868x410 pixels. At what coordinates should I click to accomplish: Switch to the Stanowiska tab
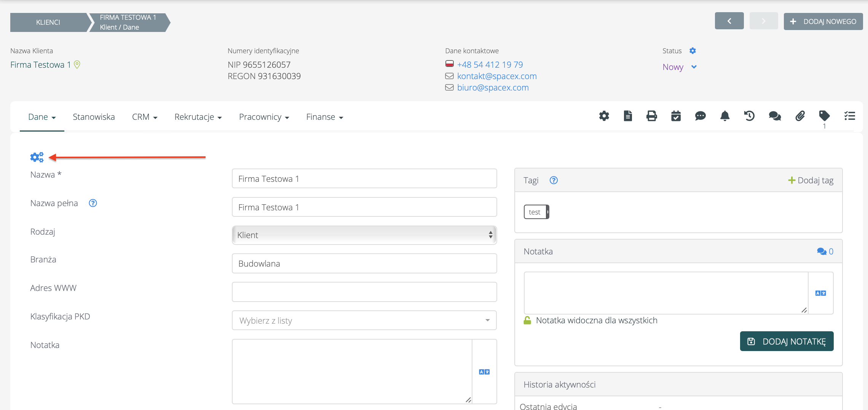pyautogui.click(x=94, y=117)
